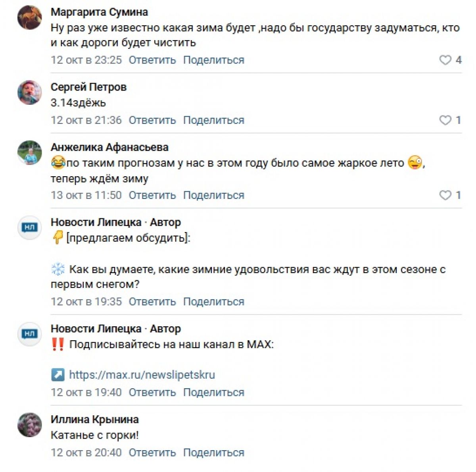Share the Иллина Крынина comment
This screenshot has height=472, width=476.
point(213,453)
